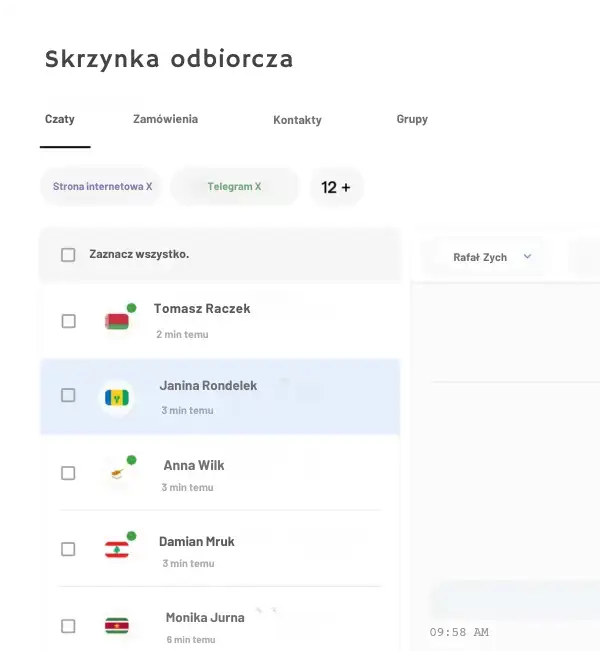The image size is (600, 651).
Task: Tick the checkbox for Damian Mruk
Action: (x=68, y=549)
